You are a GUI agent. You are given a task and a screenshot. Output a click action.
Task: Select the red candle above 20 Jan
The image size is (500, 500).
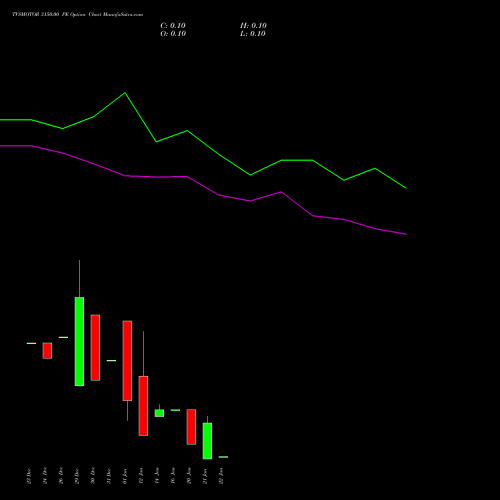click(x=191, y=427)
